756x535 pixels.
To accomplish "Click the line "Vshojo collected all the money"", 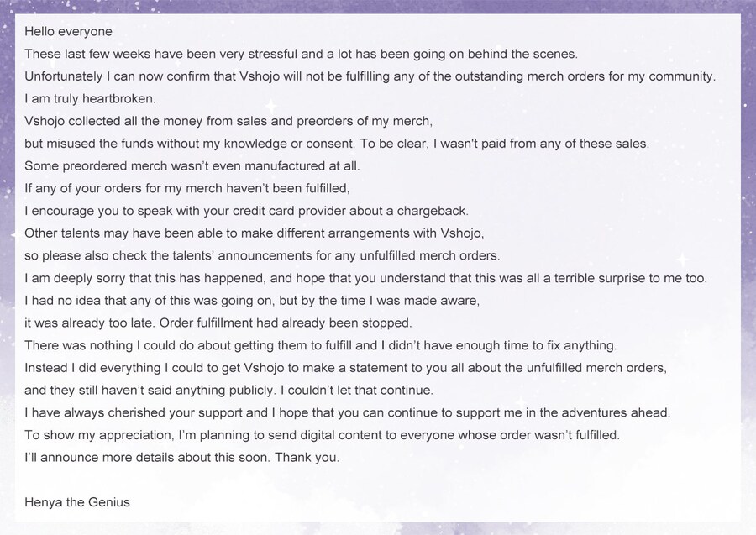I will [228, 121].
